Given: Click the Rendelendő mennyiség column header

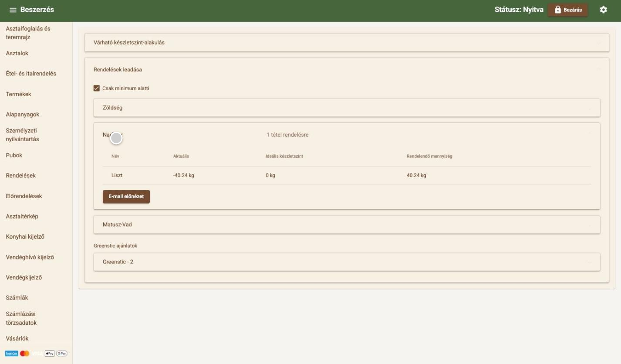Looking at the screenshot, I should click(x=429, y=156).
